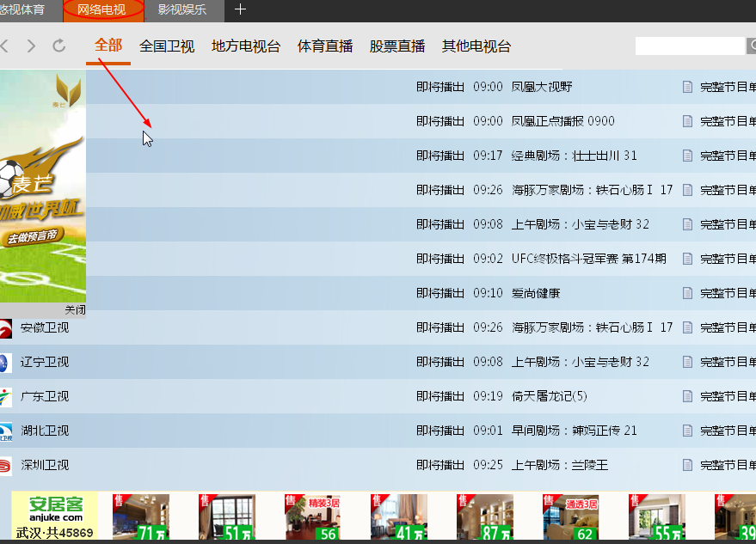Click the back navigation arrow
Screen dimensions: 756x544
point(5,46)
